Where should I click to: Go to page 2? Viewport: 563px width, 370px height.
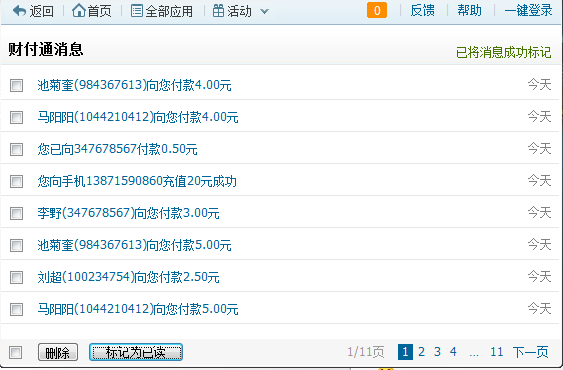(422, 352)
